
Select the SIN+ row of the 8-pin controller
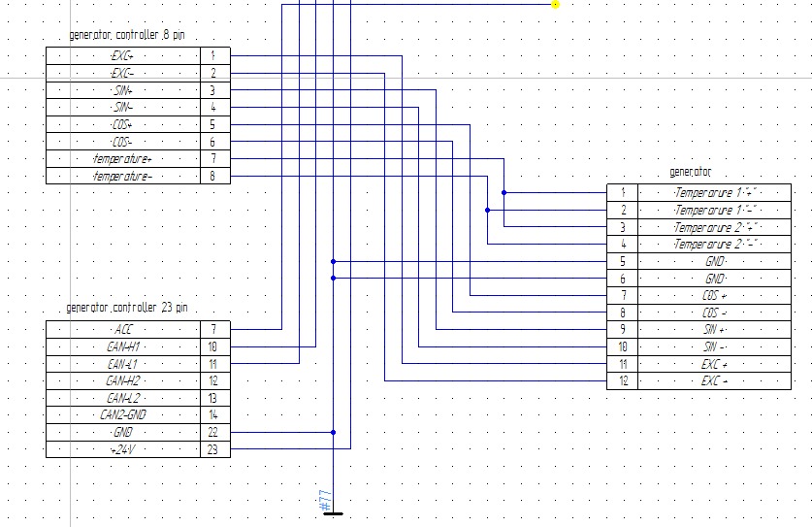[x=122, y=90]
